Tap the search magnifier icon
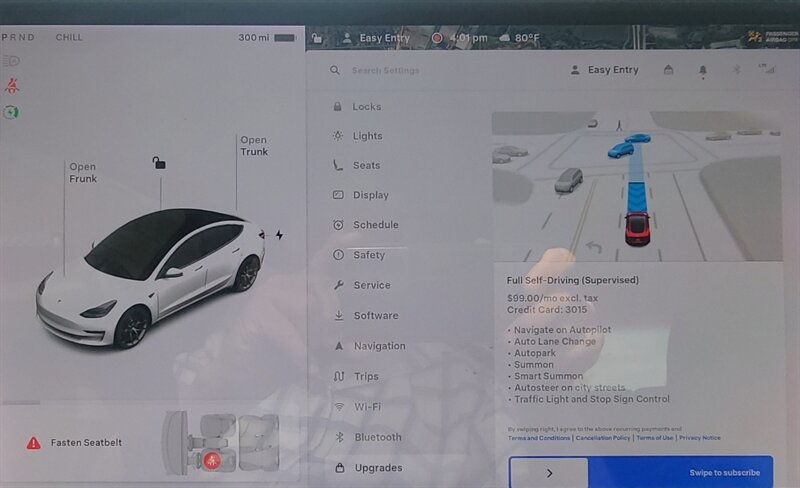800x488 pixels. (x=335, y=70)
